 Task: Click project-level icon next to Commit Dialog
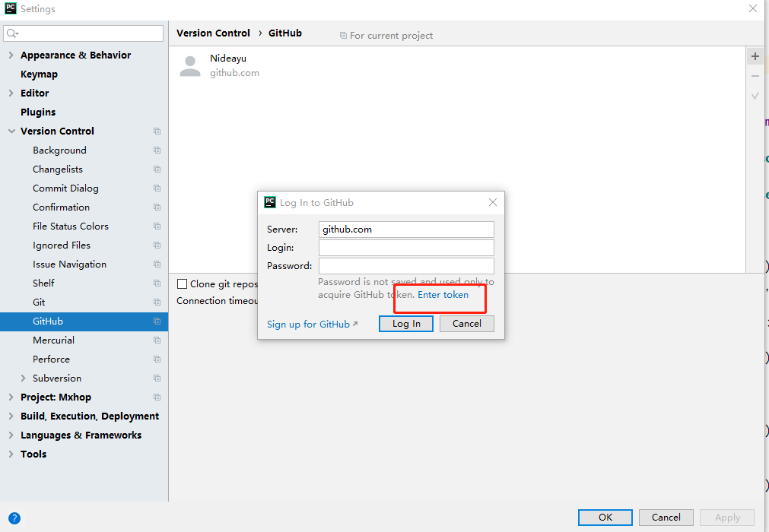coord(157,188)
